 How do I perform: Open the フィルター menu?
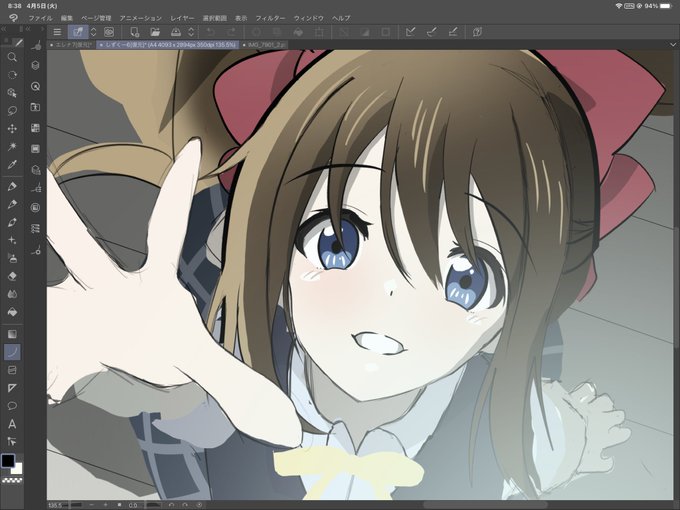point(270,18)
